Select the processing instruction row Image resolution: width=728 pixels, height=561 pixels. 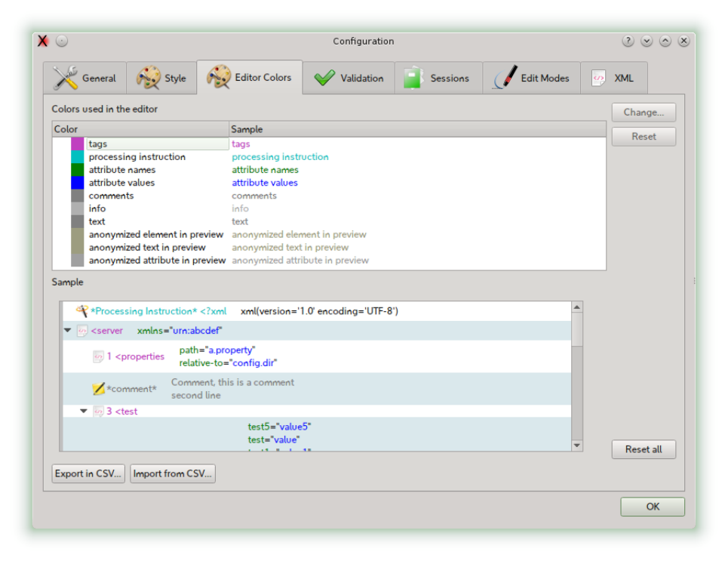[x=329, y=156]
